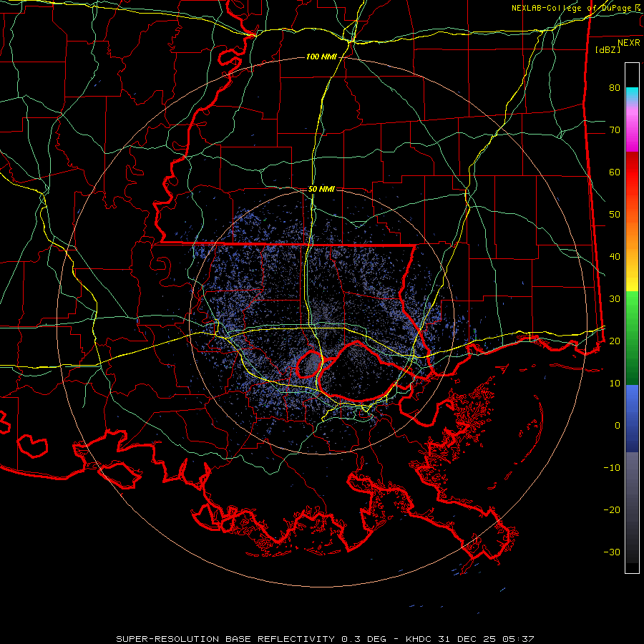Click the 0 value on dBZ scale
This screenshot has width=644, height=644.
click(x=618, y=426)
